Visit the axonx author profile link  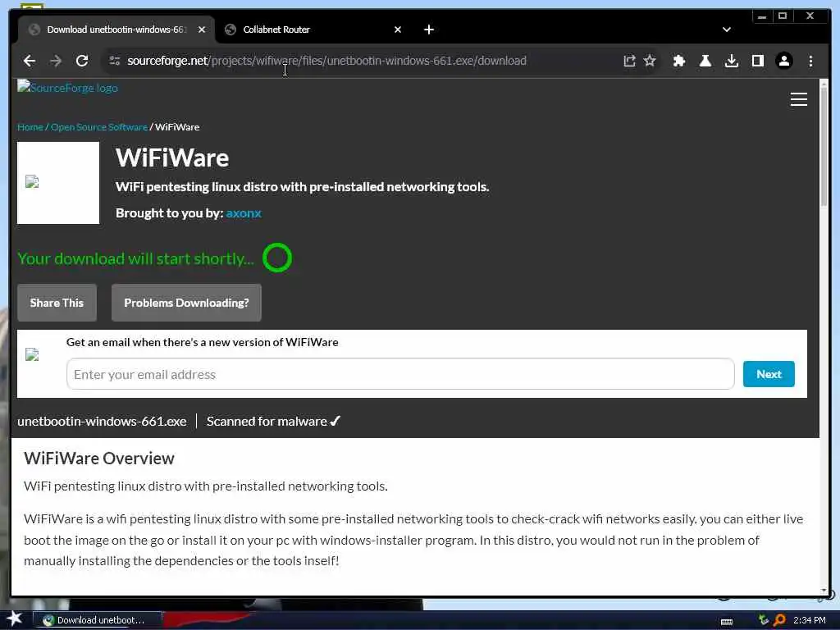[x=244, y=213]
